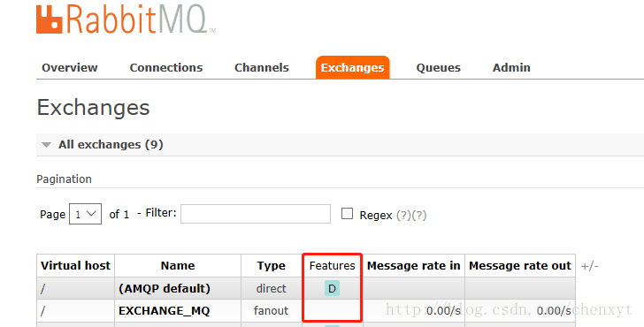The image size is (644, 327).
Task: Open the Connections tab
Action: 166,68
